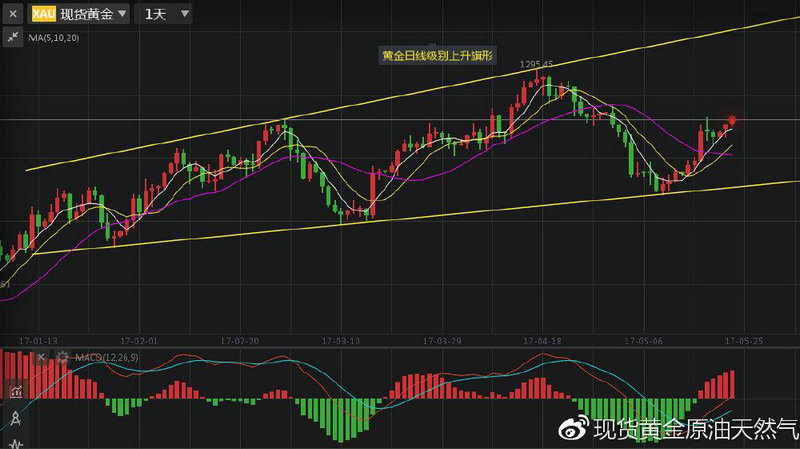Click the arrow next to 现货黄金
The width and height of the screenshot is (800, 449).
point(121,14)
